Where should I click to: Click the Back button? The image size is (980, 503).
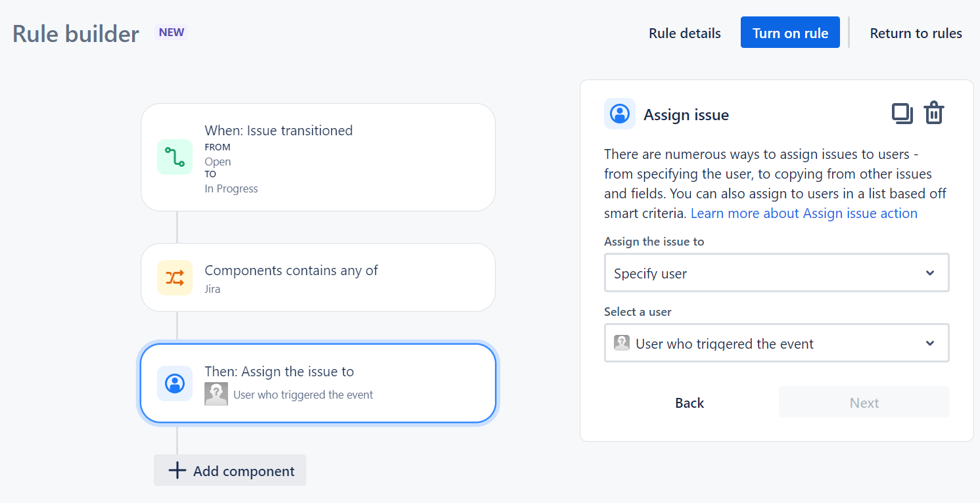[x=689, y=403]
